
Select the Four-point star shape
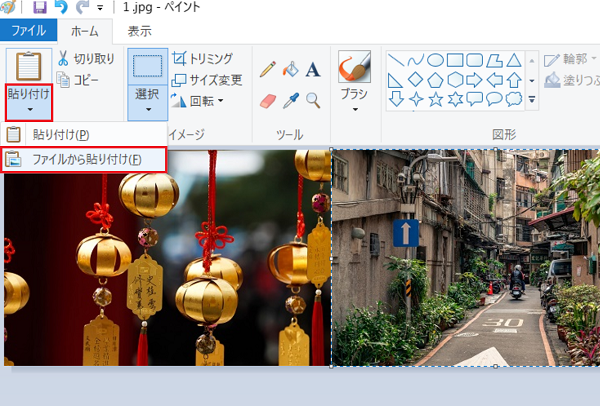tap(416, 99)
